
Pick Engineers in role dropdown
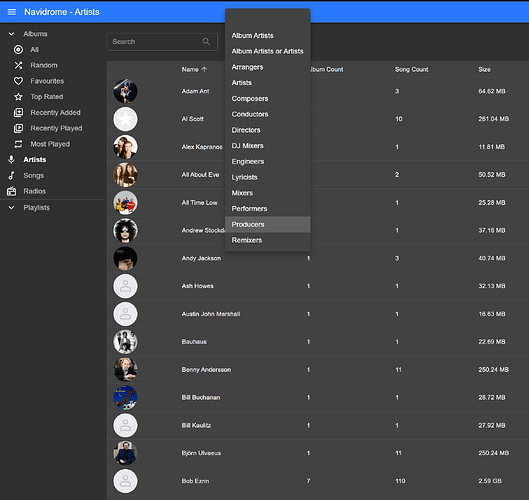pyautogui.click(x=268, y=162)
